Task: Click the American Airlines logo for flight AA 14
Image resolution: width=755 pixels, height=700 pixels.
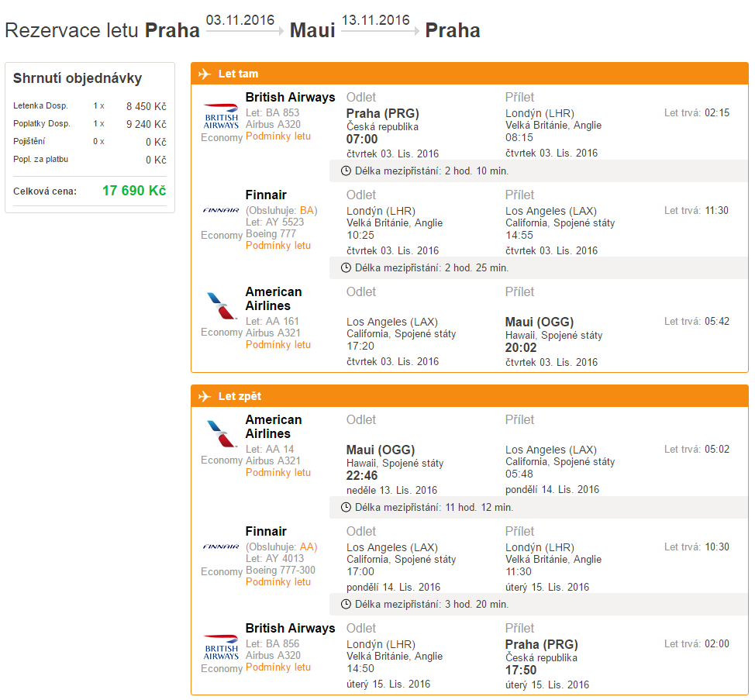Action: [x=221, y=434]
